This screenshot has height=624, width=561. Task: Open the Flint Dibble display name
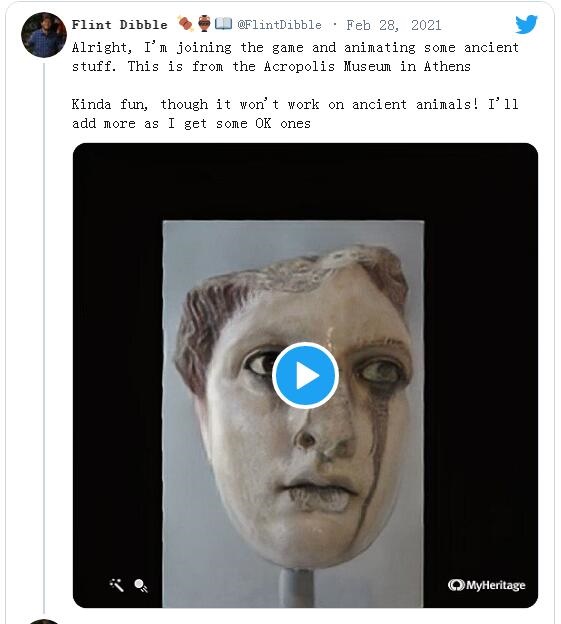(120, 25)
